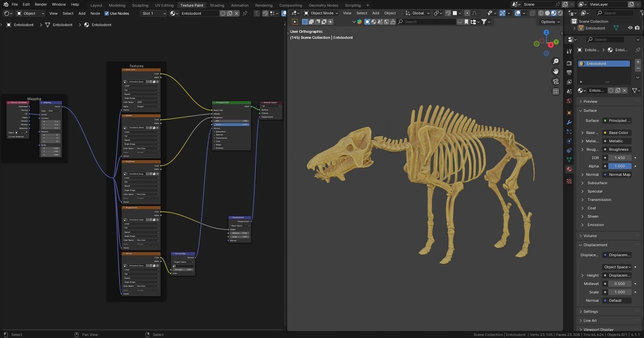Open the Scene properties tab icon
This screenshot has width=644, height=338.
coord(569,91)
